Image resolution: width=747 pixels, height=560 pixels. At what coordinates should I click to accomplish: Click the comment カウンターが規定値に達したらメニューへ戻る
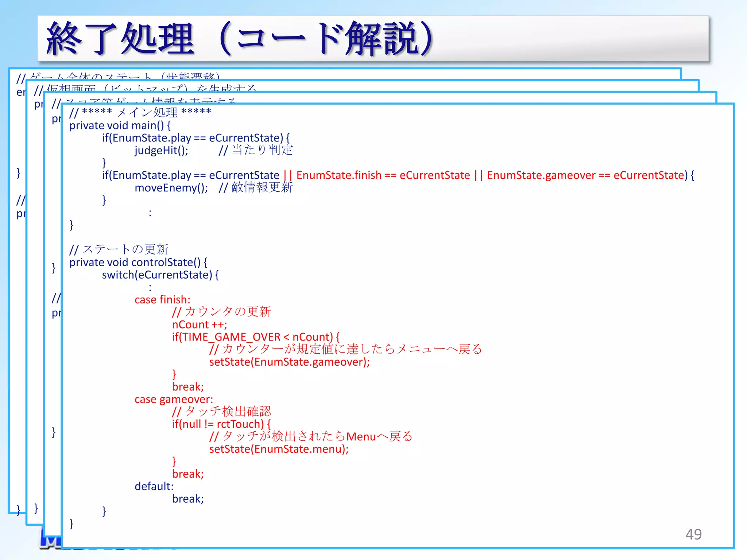pyautogui.click(x=346, y=349)
